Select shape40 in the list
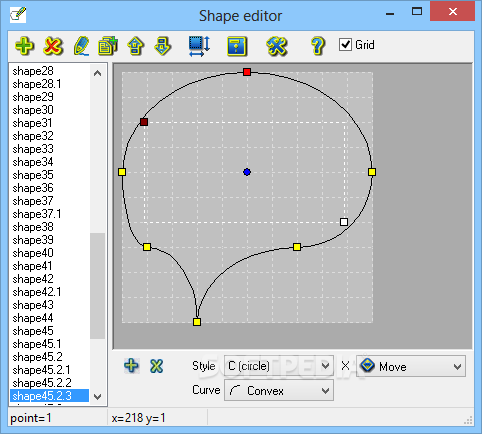The image size is (482, 434). tap(33, 253)
